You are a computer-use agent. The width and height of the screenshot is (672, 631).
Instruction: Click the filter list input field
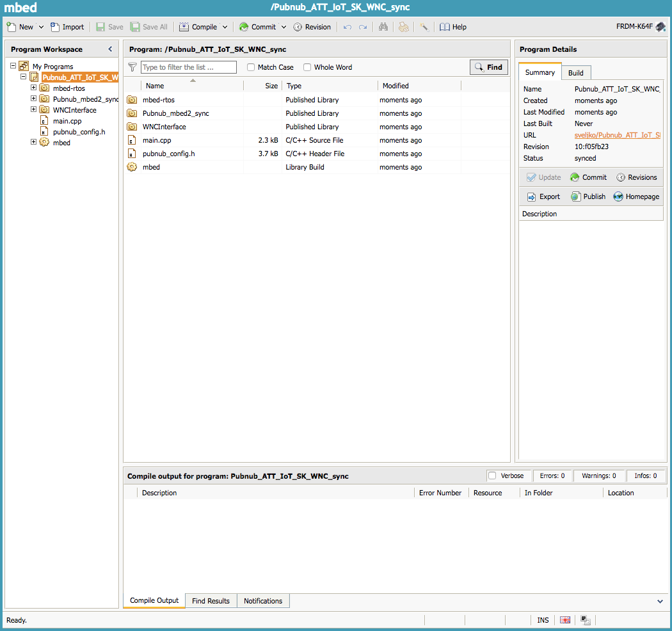point(188,67)
